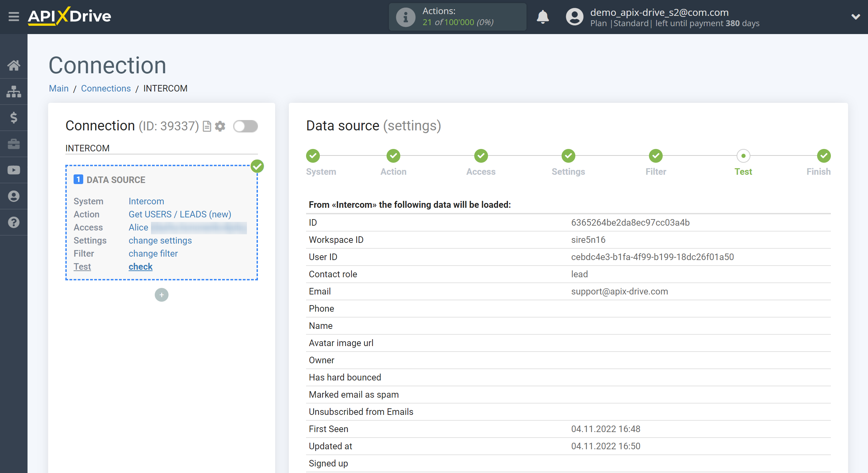Go to the Filter step
Viewport: 868px width, 473px height.
[656, 156]
